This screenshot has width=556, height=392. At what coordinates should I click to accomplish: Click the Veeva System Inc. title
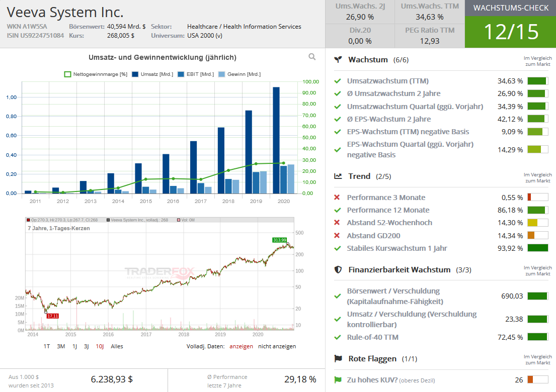pos(65,13)
